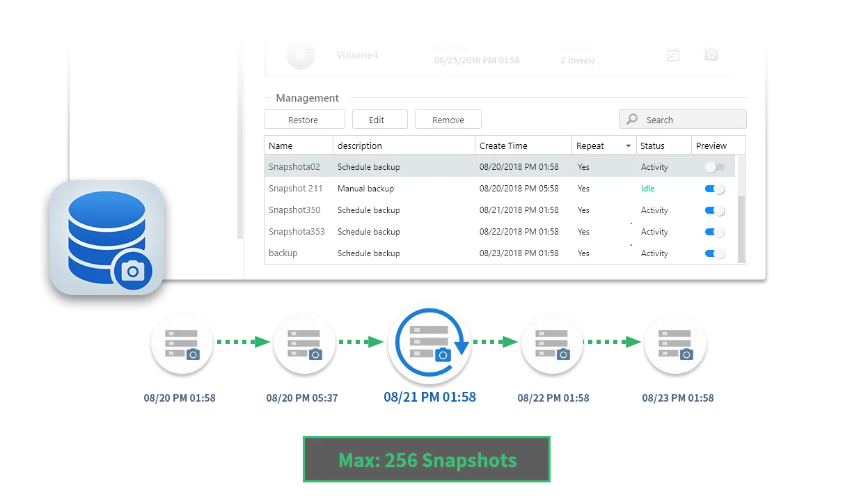868x504 pixels.
Task: Enable preview toggle for Snapshota02
Action: 715,167
